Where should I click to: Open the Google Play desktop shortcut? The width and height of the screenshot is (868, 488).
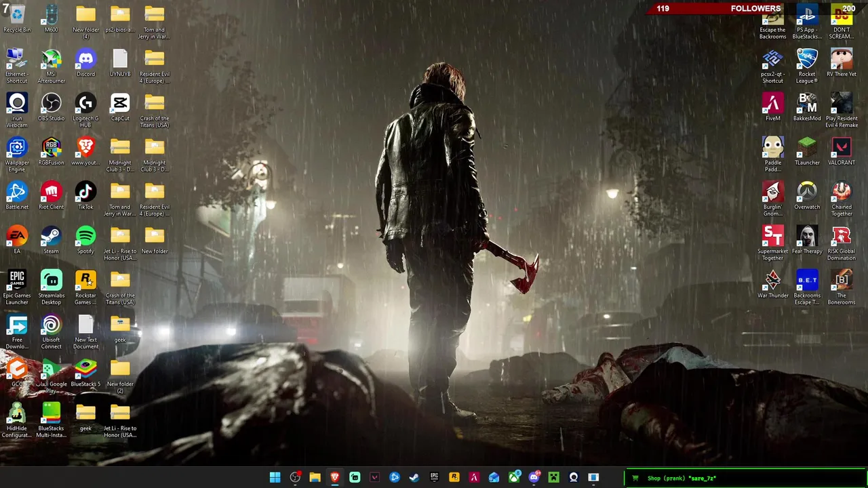pos(51,376)
